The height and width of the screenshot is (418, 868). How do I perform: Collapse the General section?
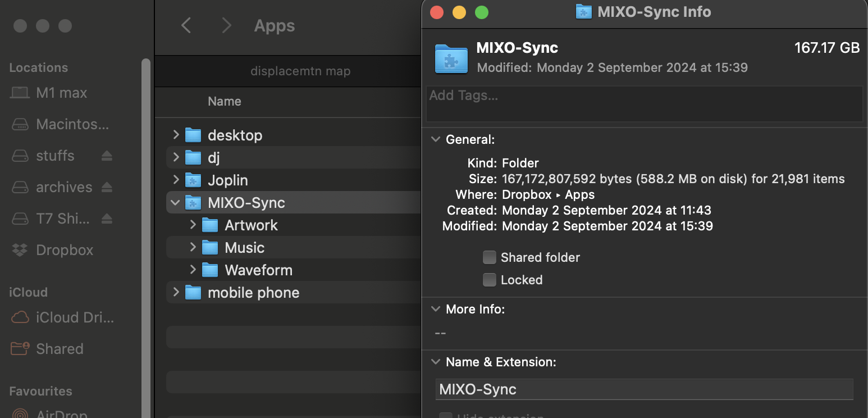click(x=435, y=139)
